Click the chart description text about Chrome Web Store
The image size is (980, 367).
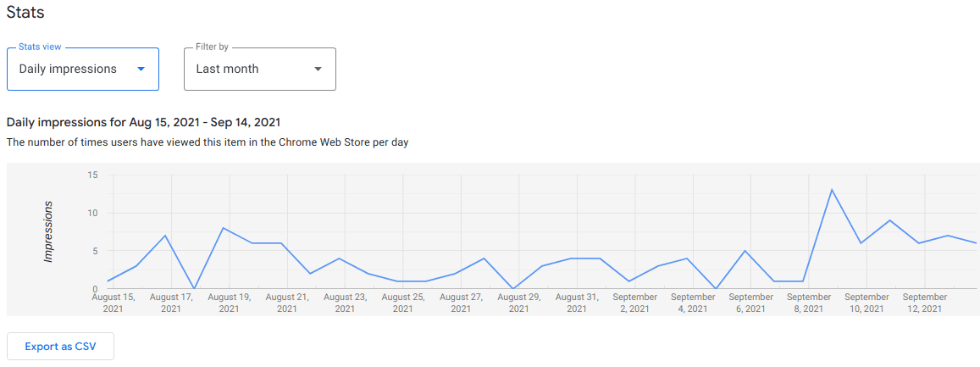[208, 142]
